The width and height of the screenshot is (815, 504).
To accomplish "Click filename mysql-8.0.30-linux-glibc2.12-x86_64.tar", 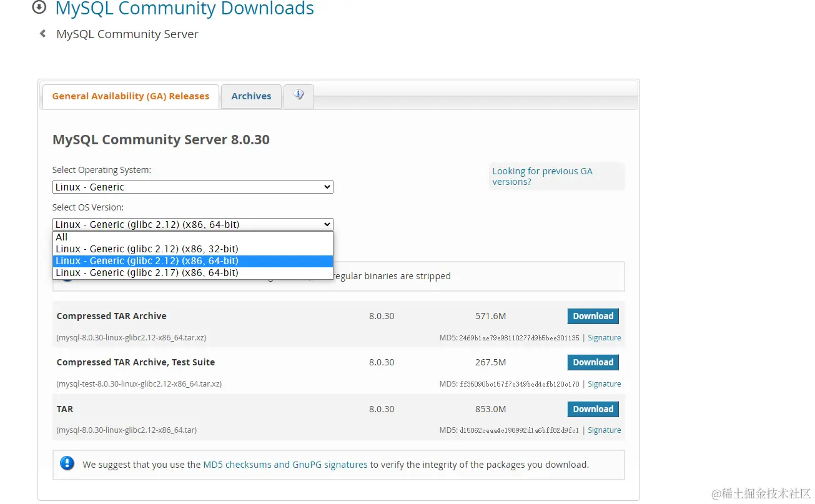I will coord(127,430).
